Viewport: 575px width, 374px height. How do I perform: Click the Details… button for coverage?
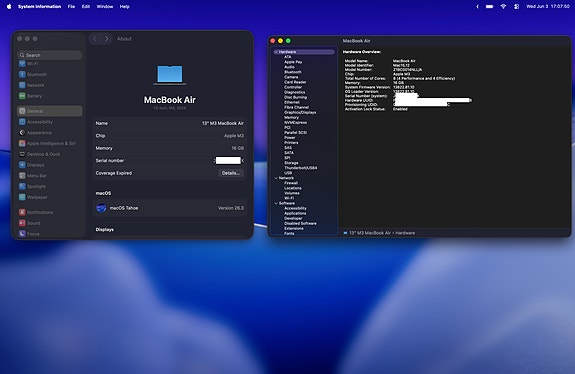pos(231,173)
